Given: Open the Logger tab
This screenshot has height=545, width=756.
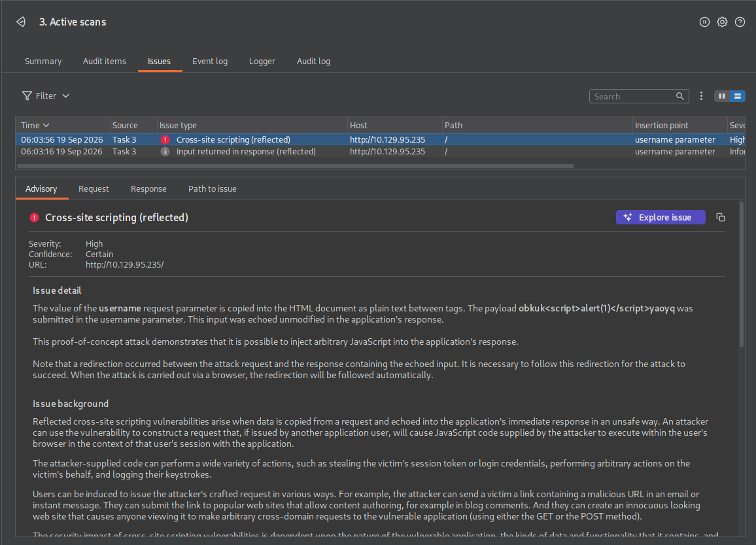Looking at the screenshot, I should (x=262, y=62).
